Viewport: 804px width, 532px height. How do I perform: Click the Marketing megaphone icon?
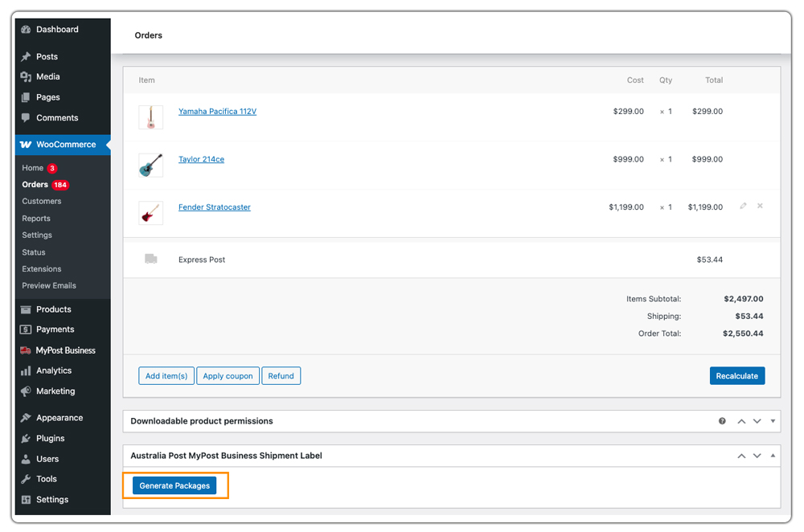(x=26, y=391)
